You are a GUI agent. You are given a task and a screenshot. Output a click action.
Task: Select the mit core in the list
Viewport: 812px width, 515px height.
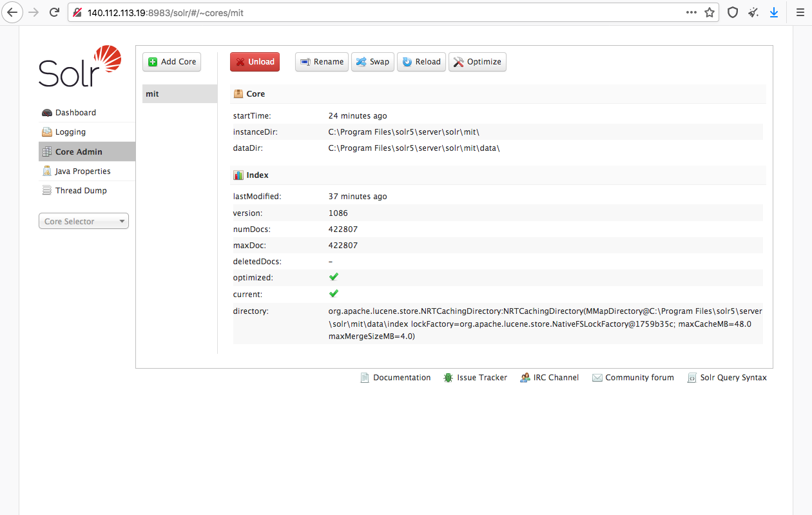tap(180, 93)
